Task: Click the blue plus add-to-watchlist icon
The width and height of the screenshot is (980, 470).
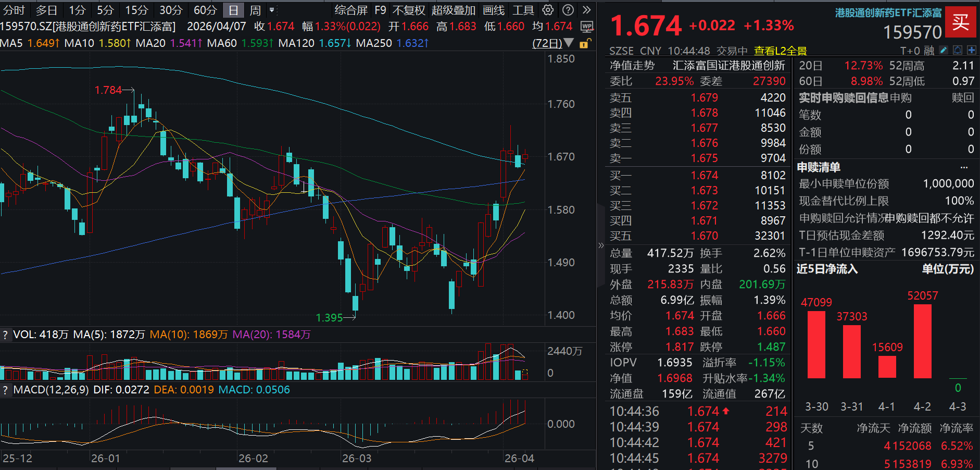Action: tap(972, 50)
